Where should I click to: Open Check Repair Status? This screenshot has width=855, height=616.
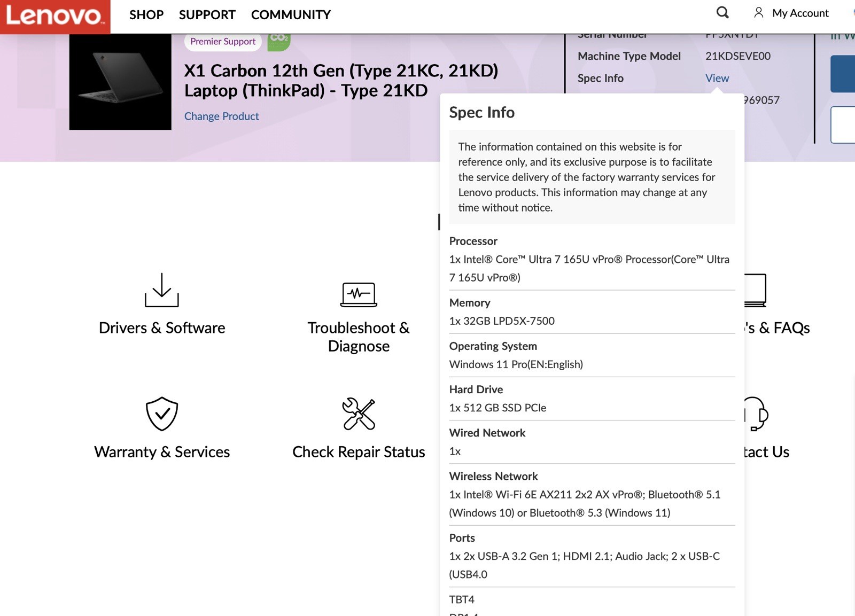[359, 452]
